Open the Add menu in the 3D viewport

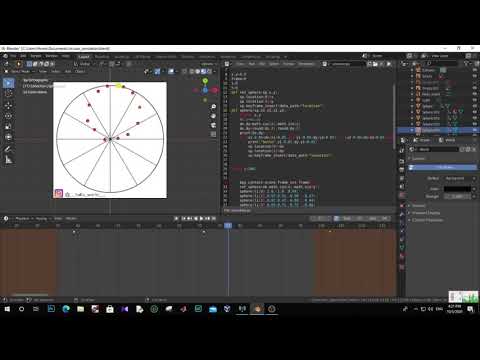(68, 71)
